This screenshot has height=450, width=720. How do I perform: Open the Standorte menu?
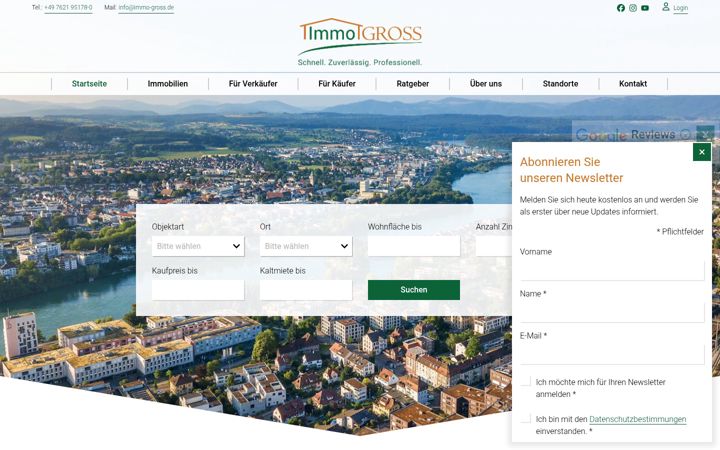pos(560,84)
